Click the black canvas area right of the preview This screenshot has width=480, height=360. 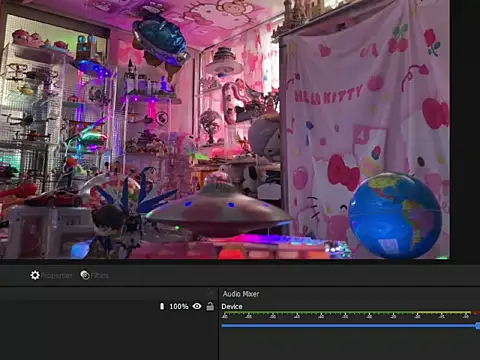(x=465, y=130)
